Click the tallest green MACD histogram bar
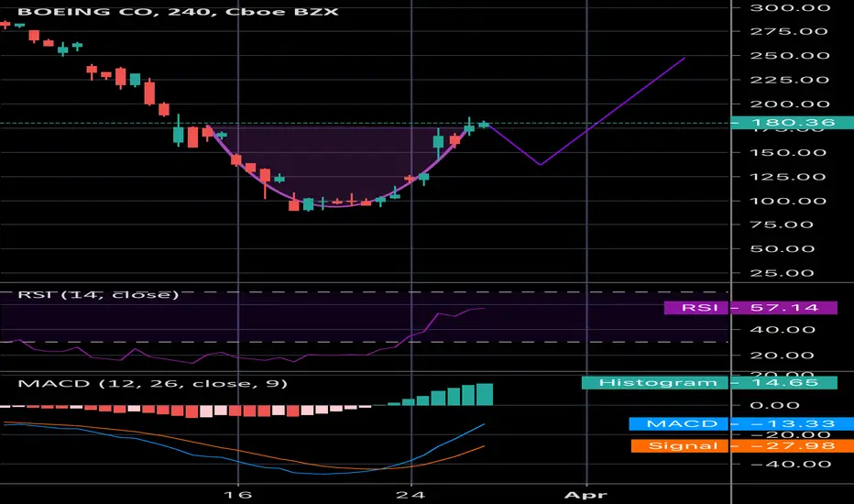854x504 pixels. pyautogui.click(x=484, y=394)
